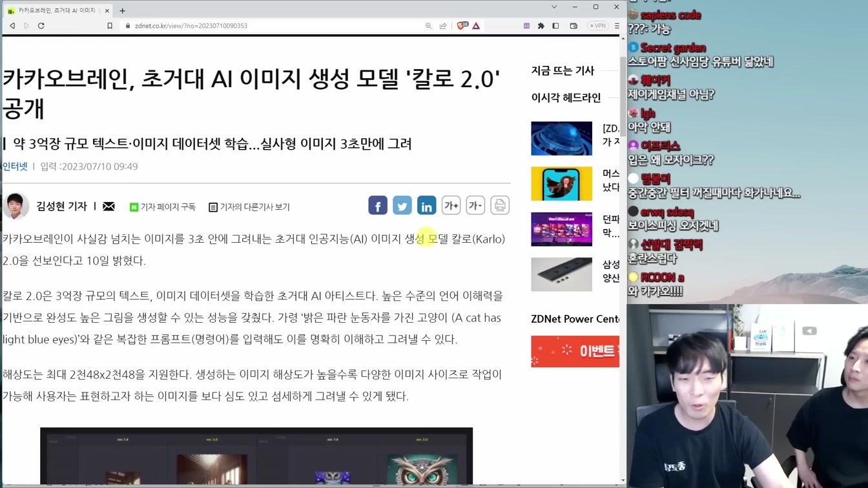868x488 pixels.
Task: Open the Samsung device thumbnail
Action: (x=561, y=274)
